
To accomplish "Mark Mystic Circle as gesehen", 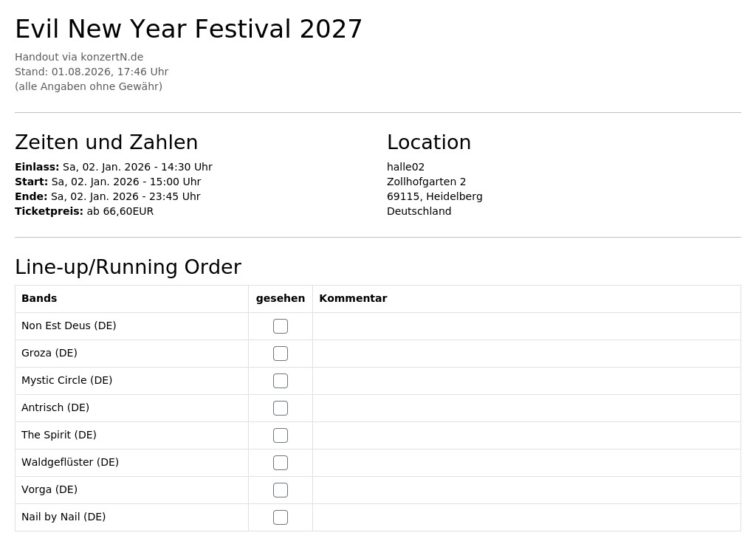I will [280, 381].
